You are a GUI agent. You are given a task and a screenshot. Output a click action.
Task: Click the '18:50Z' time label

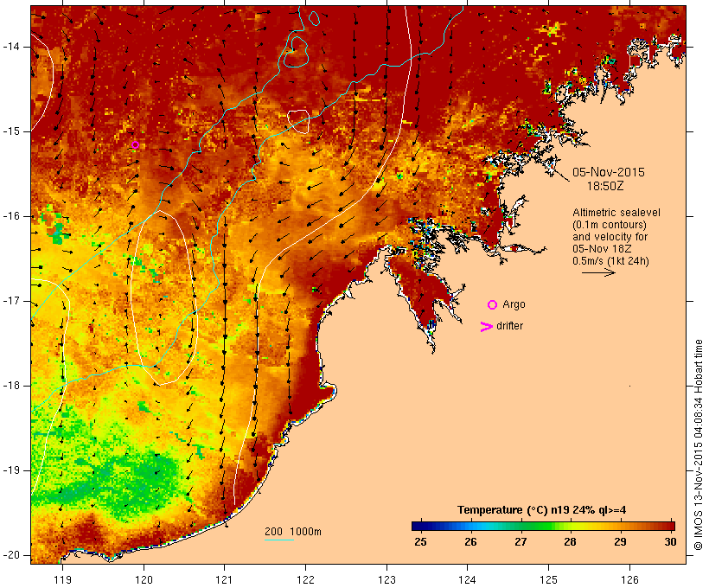tap(605, 186)
